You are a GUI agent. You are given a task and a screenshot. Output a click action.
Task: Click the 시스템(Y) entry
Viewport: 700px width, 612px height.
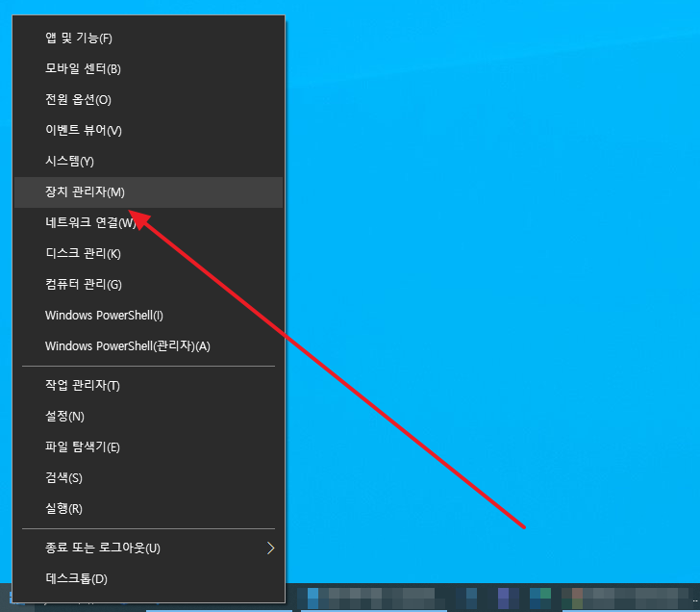148,162
